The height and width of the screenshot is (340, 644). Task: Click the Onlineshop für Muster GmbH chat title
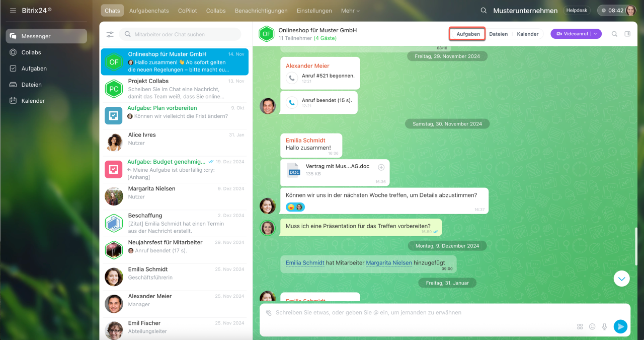317,30
